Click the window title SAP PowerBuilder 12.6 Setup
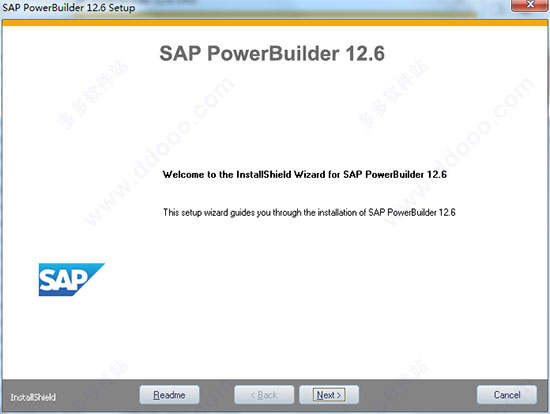The width and height of the screenshot is (550, 414). [x=69, y=7]
